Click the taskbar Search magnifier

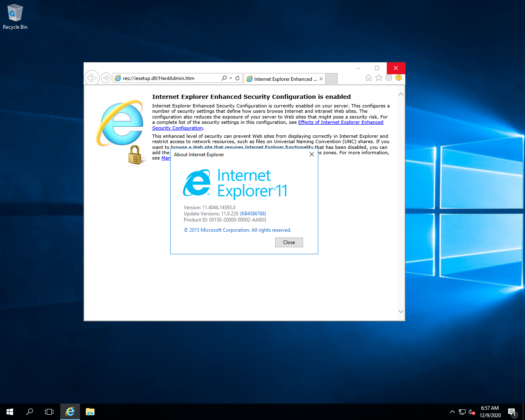tap(30, 412)
